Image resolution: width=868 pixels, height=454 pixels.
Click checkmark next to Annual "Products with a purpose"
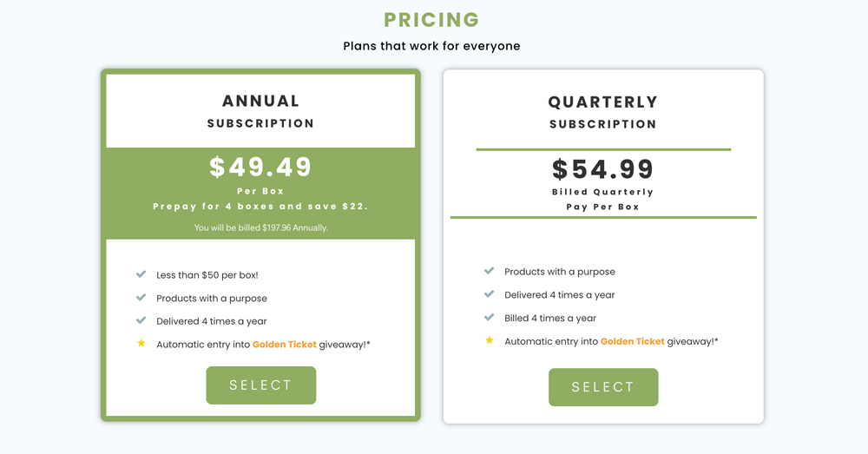[x=141, y=298]
